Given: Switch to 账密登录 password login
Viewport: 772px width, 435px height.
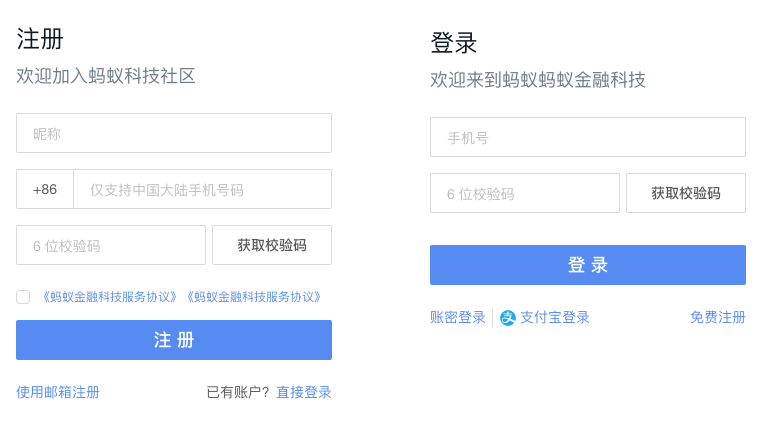Looking at the screenshot, I should (x=458, y=317).
